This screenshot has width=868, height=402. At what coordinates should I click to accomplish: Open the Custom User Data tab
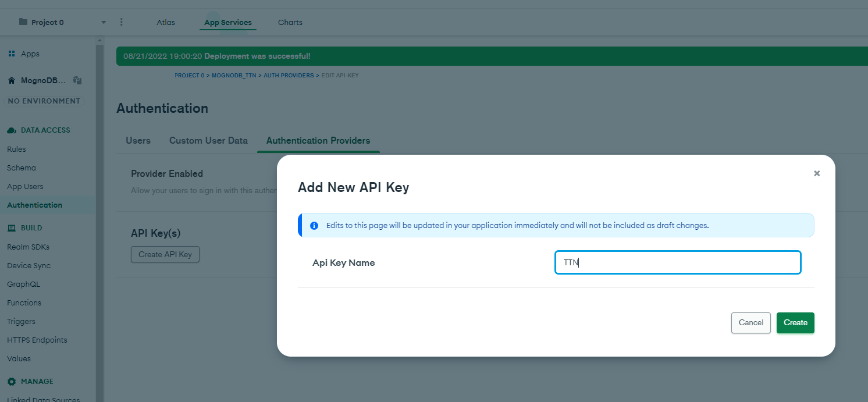208,140
